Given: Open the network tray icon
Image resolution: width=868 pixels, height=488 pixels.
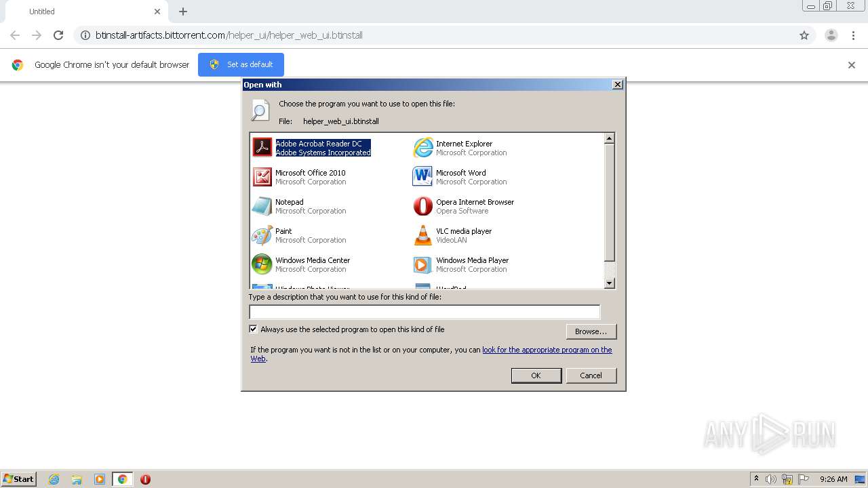Looking at the screenshot, I should (787, 479).
